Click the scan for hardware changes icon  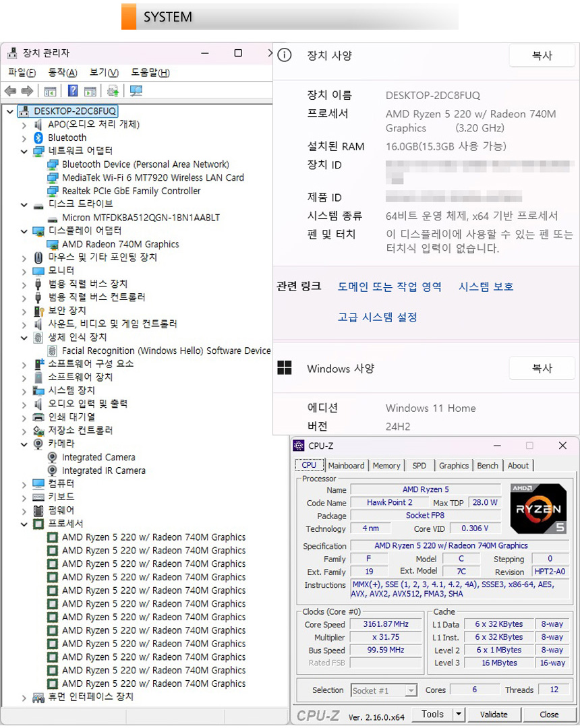136,91
